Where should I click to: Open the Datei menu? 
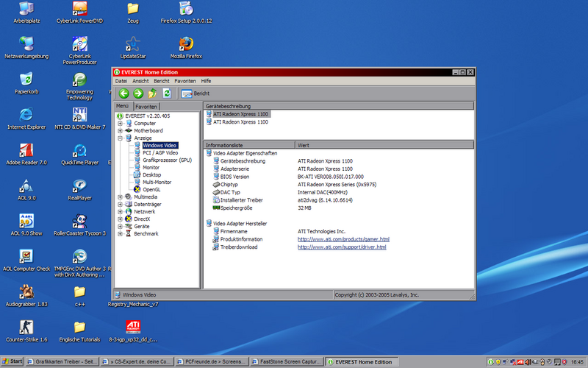tap(121, 81)
